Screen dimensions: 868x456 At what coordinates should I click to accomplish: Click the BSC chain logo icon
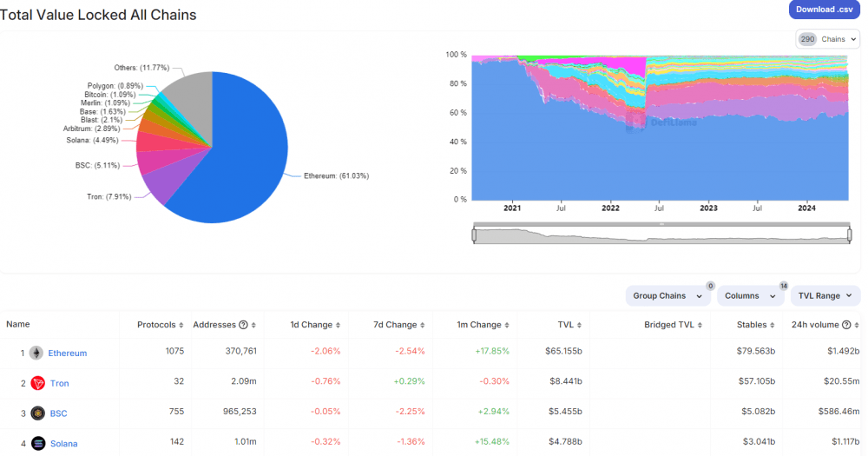pyautogui.click(x=37, y=413)
